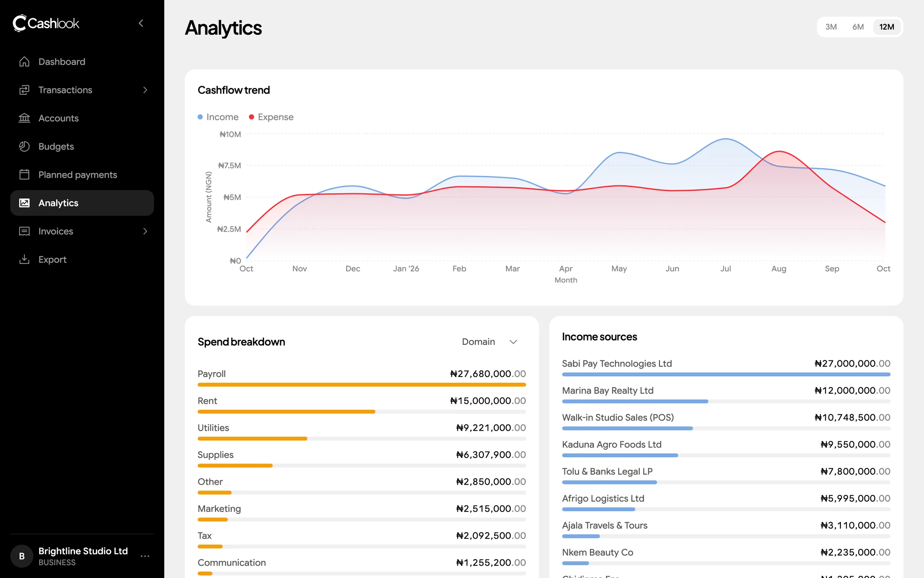Image resolution: width=924 pixels, height=578 pixels.
Task: Click Nkem Beauty Co entry
Action: (726, 556)
